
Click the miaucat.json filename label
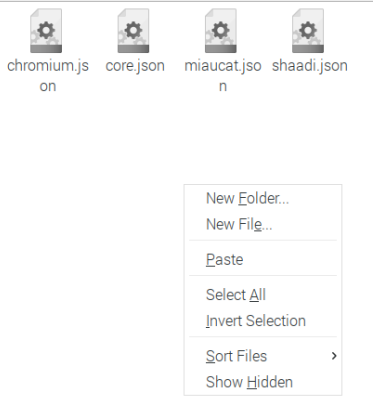tap(223, 76)
